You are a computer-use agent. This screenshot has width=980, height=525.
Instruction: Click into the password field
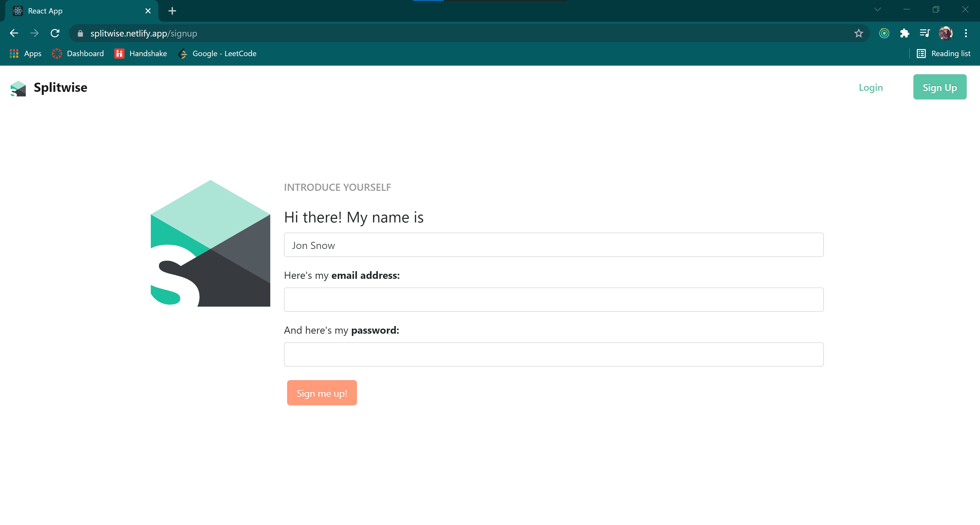[554, 354]
